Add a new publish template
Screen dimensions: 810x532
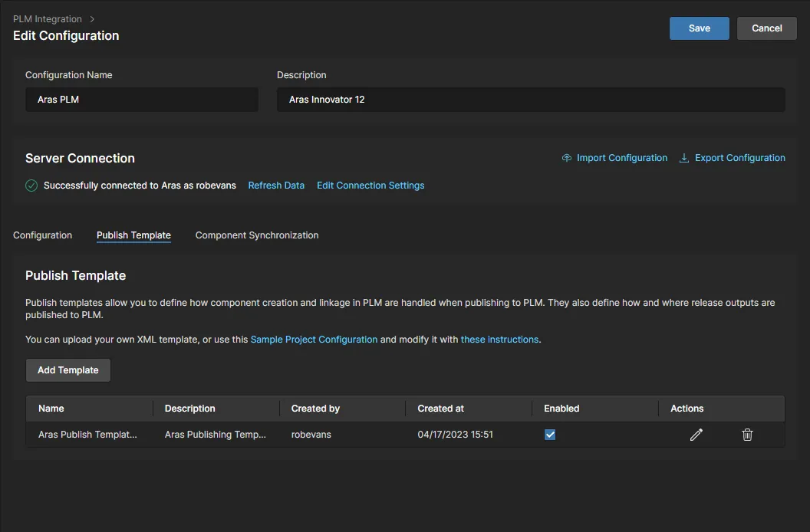(x=68, y=370)
